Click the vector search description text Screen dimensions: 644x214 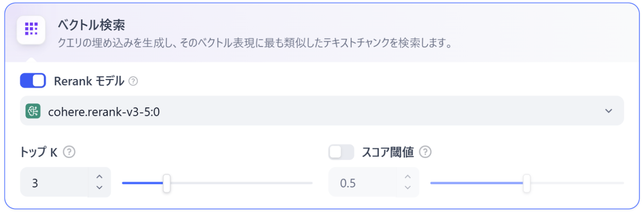click(x=253, y=44)
